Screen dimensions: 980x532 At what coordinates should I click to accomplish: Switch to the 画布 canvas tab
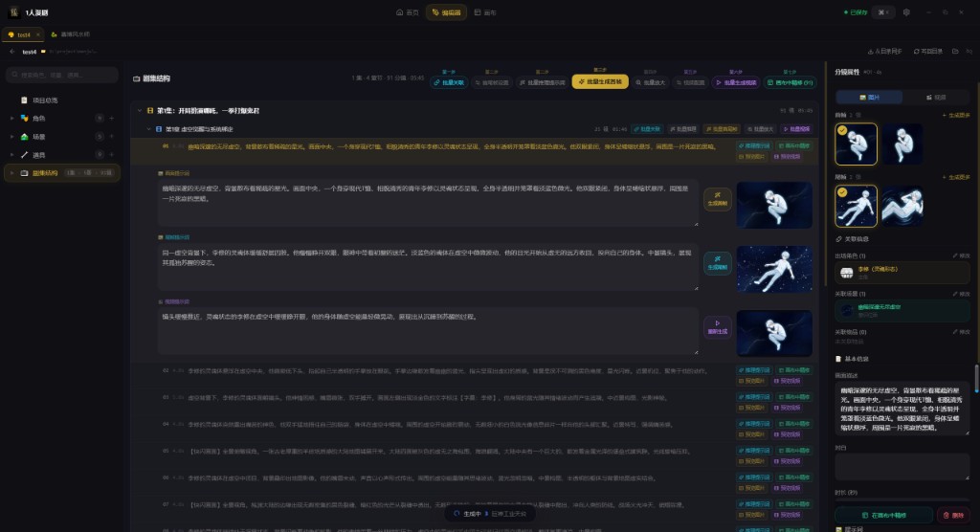click(485, 12)
